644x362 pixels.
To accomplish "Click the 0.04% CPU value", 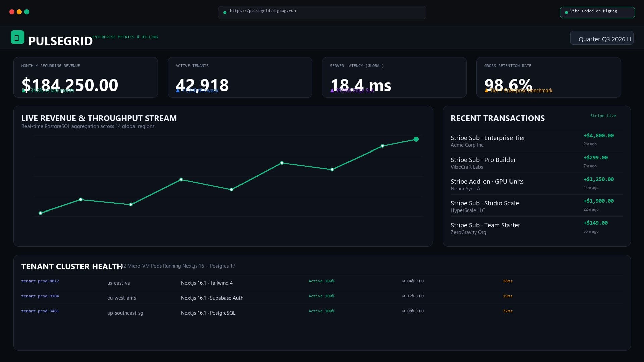I will pyautogui.click(x=413, y=281).
